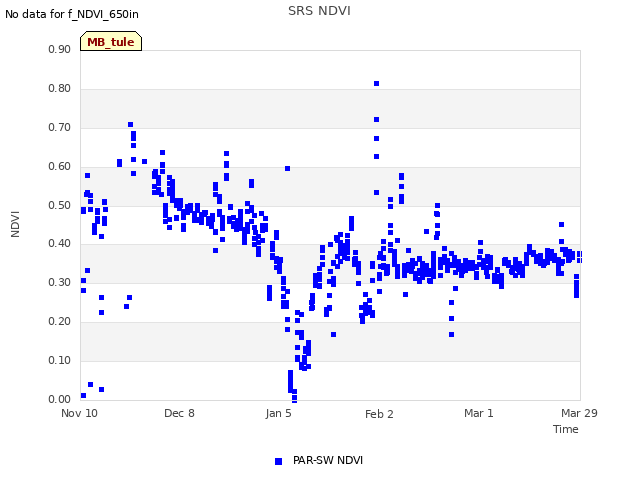
Task: Click the Time x-axis label
Action: pos(565,429)
